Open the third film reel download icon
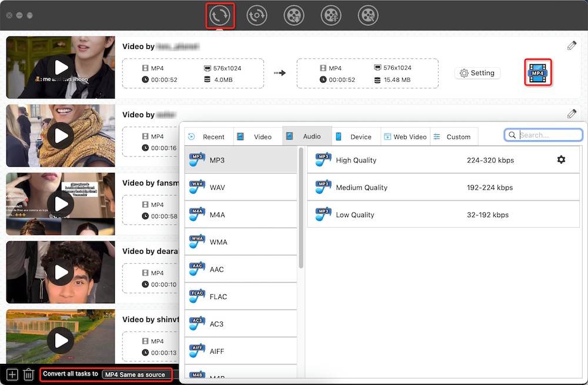 (x=294, y=15)
